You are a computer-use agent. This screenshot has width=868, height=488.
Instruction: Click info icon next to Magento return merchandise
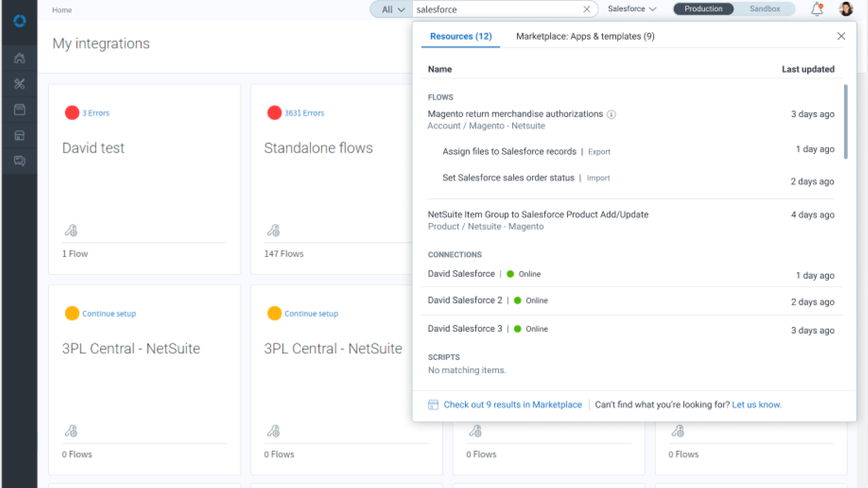coord(611,114)
